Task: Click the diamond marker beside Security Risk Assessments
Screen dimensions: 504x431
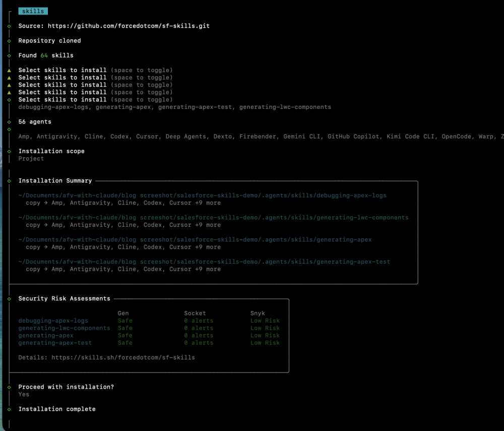Action: (x=9, y=299)
